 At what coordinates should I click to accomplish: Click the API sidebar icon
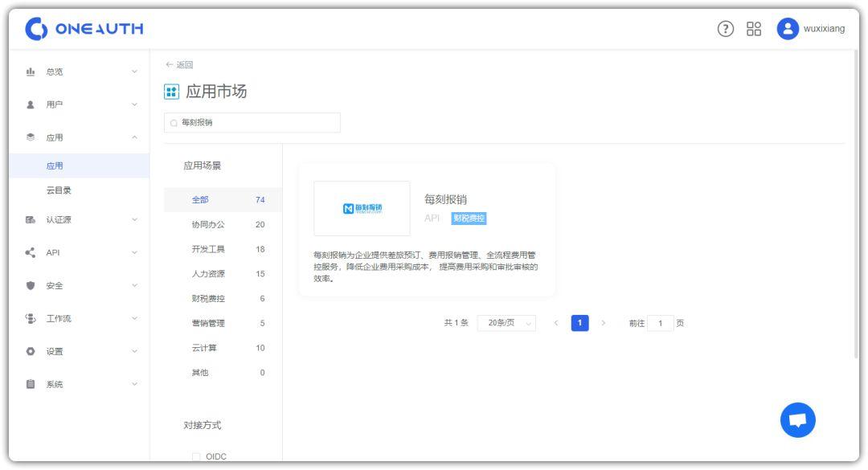click(30, 252)
